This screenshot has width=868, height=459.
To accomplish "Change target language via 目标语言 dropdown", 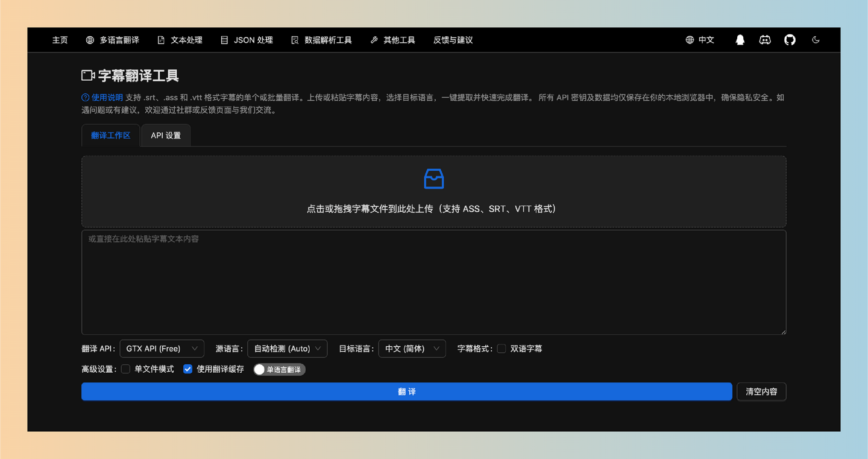I will point(412,348).
